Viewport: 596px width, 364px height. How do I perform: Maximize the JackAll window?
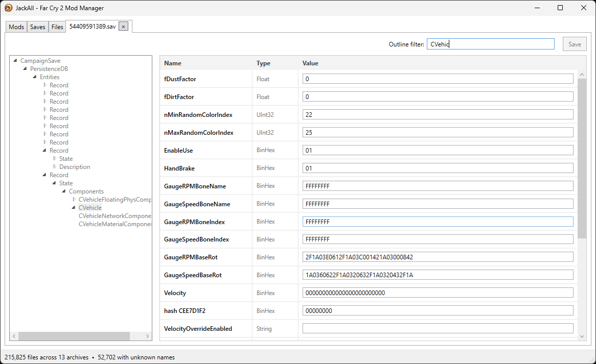(x=560, y=8)
